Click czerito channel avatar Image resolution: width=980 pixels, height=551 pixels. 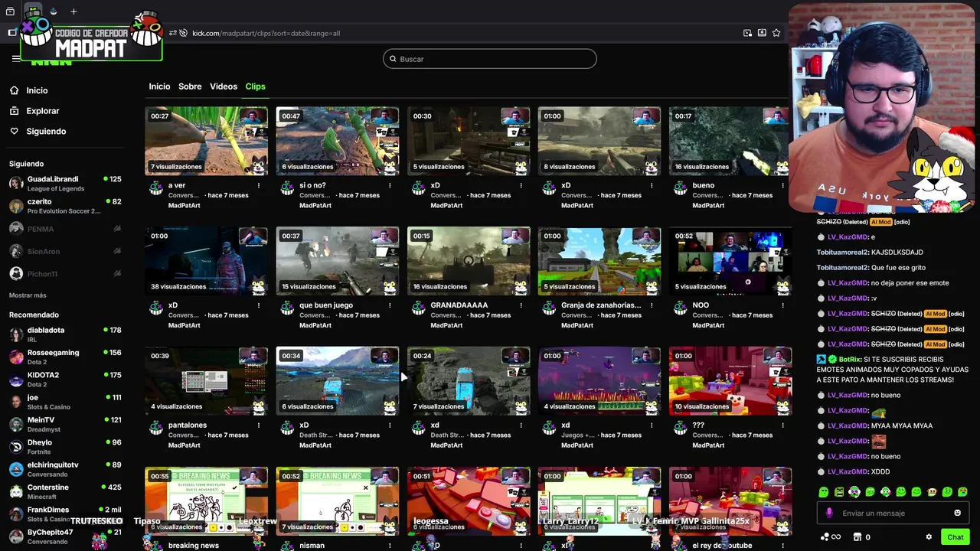point(16,206)
